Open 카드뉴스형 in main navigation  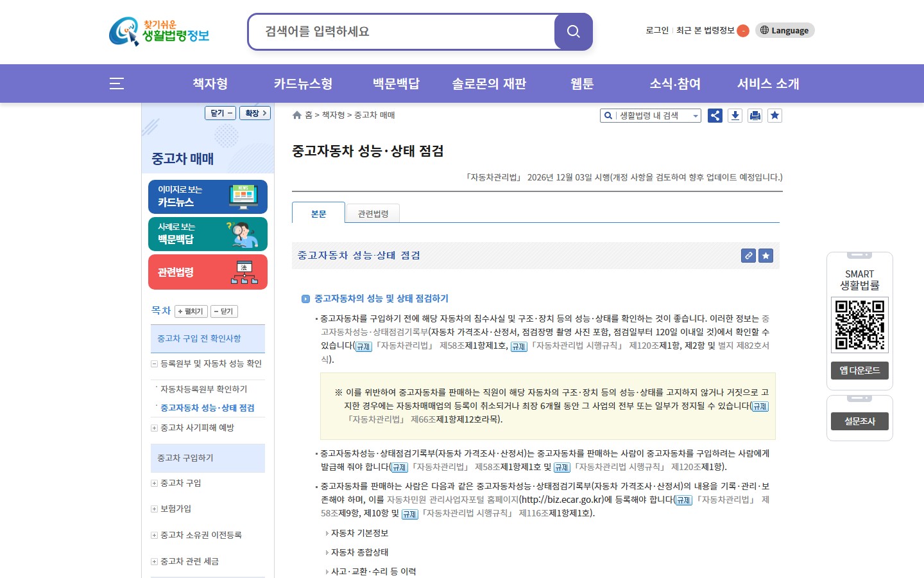click(x=303, y=83)
